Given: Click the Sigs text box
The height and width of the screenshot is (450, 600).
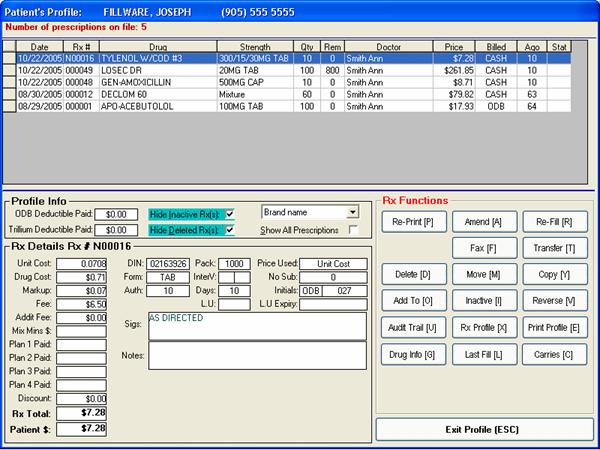Looking at the screenshot, I should (x=258, y=326).
